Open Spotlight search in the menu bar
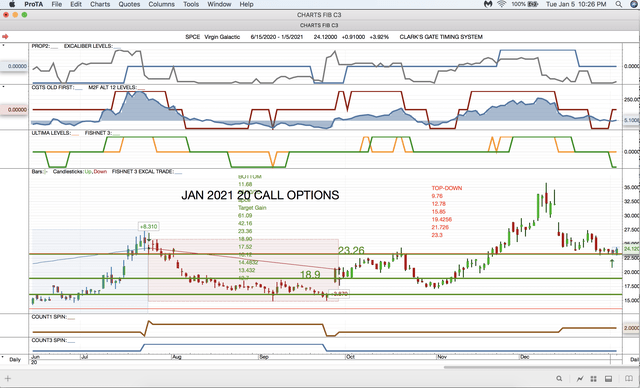 [x=619, y=4]
